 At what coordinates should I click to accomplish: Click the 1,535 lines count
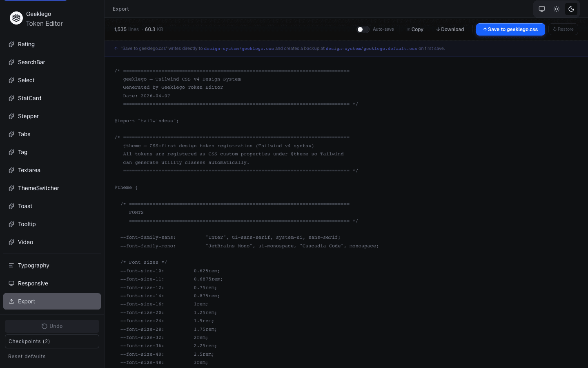point(127,29)
